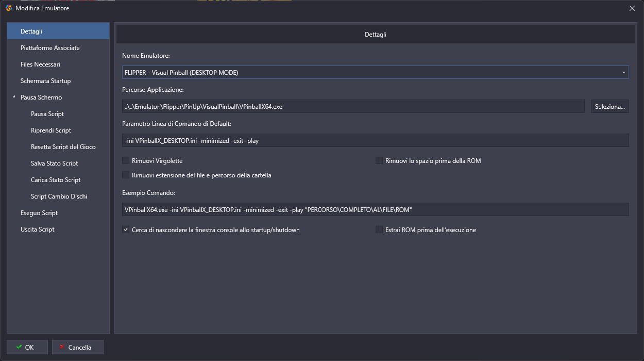The width and height of the screenshot is (644, 361).
Task: Select Files Necessari in sidebar
Action: click(40, 64)
